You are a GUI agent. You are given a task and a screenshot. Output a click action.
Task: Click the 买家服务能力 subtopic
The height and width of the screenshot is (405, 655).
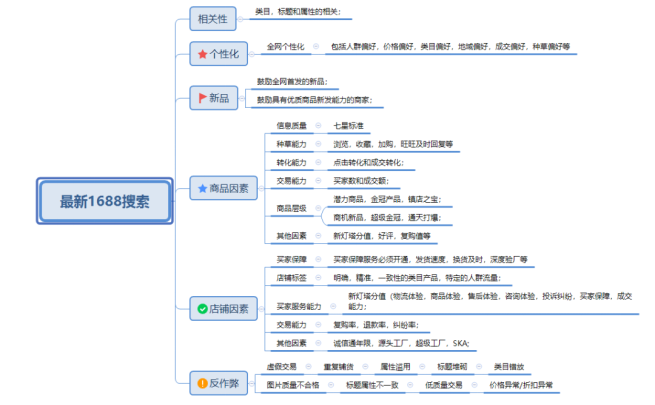tap(298, 305)
